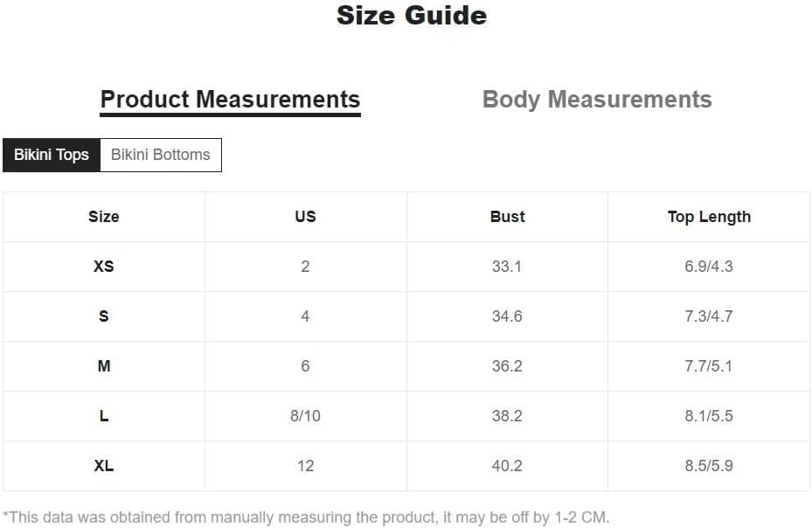Click the 7.7/5.1 top length cell

point(709,366)
